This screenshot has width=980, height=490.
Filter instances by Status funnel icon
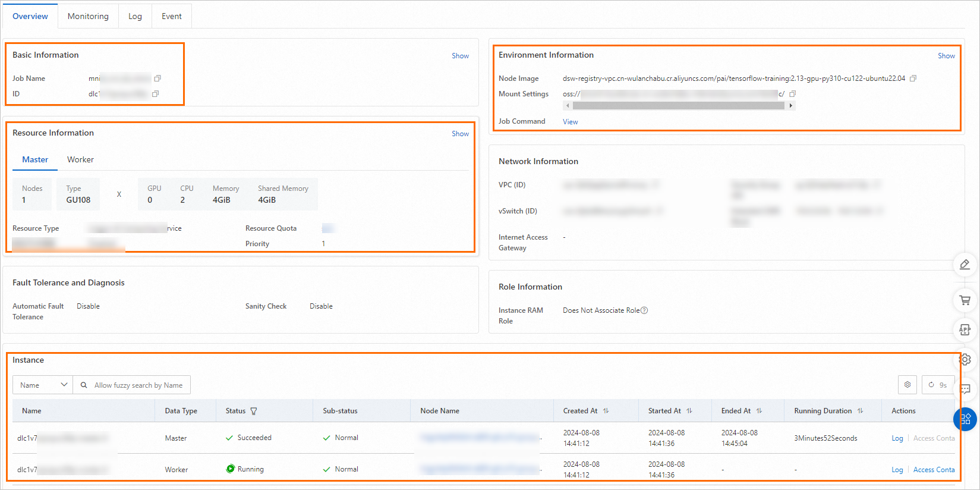[x=254, y=411]
